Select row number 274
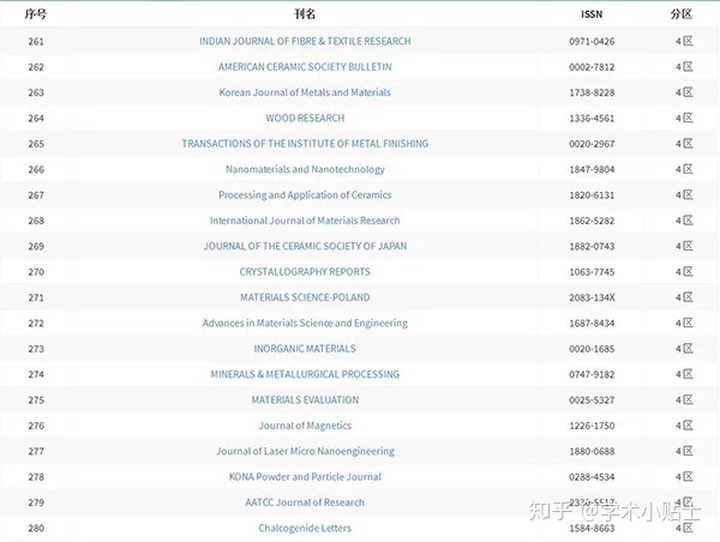Viewport: 720px width, 542px height. [x=36, y=375]
